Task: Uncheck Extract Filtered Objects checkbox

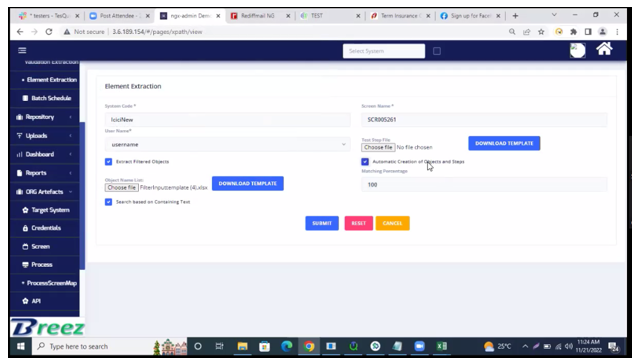Action: click(x=108, y=162)
